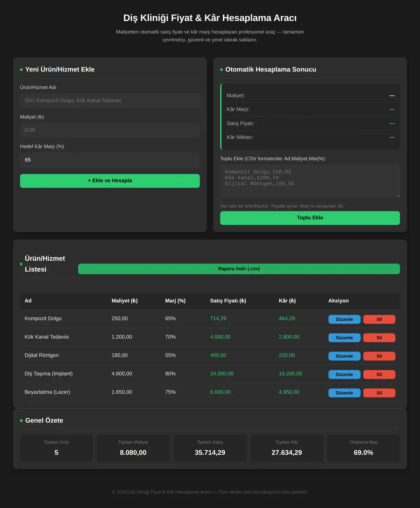
Task: Remove the Beyazlatma (Lazer) row
Action: [379, 393]
